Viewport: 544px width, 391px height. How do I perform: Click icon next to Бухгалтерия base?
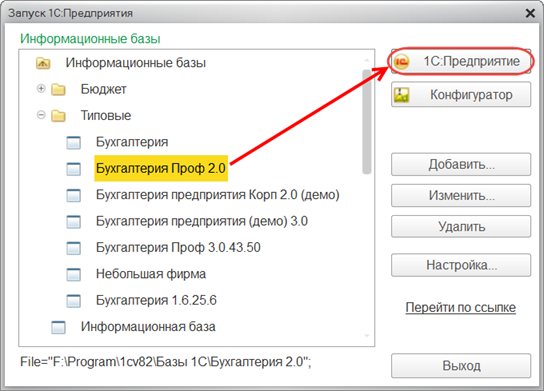pyautogui.click(x=74, y=143)
